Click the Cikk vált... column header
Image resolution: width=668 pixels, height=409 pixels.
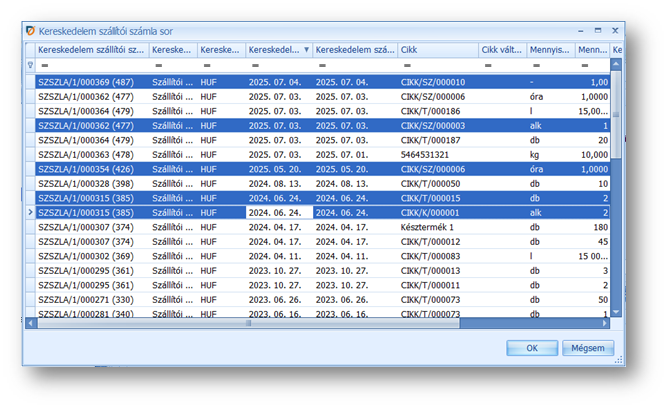(503, 50)
